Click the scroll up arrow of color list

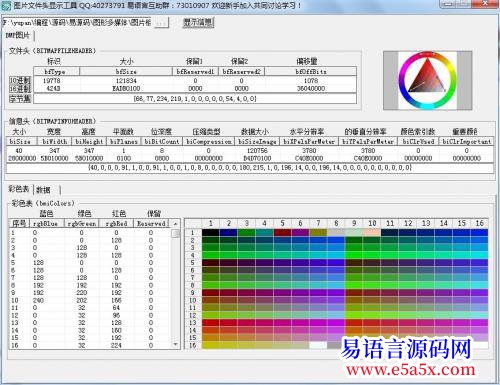click(176, 223)
